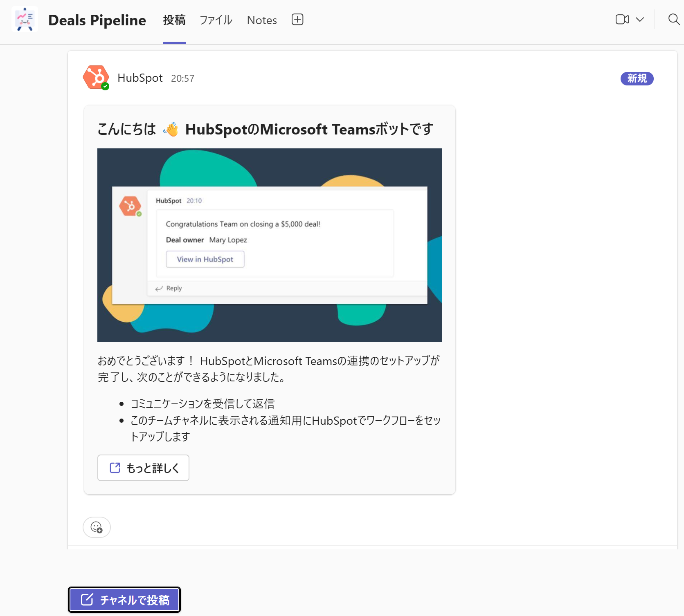Start a meeting with the video camera icon
684x616 pixels.
click(622, 20)
